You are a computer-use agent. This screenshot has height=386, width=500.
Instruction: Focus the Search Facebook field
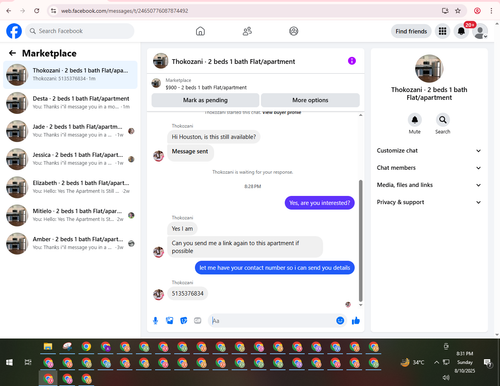80,31
